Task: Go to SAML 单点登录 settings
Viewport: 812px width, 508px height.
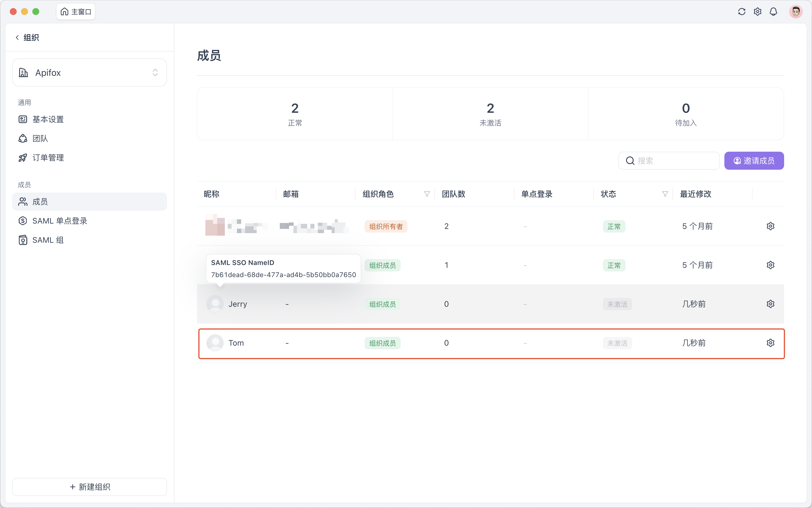Action: point(60,221)
